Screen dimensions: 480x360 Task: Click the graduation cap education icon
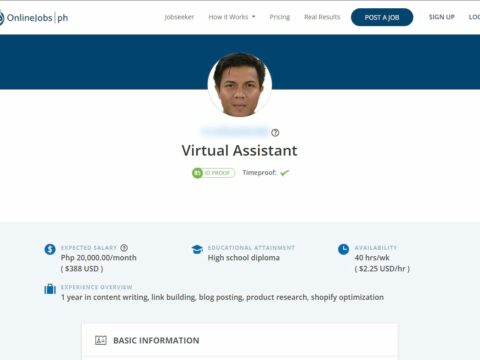[x=197, y=249]
